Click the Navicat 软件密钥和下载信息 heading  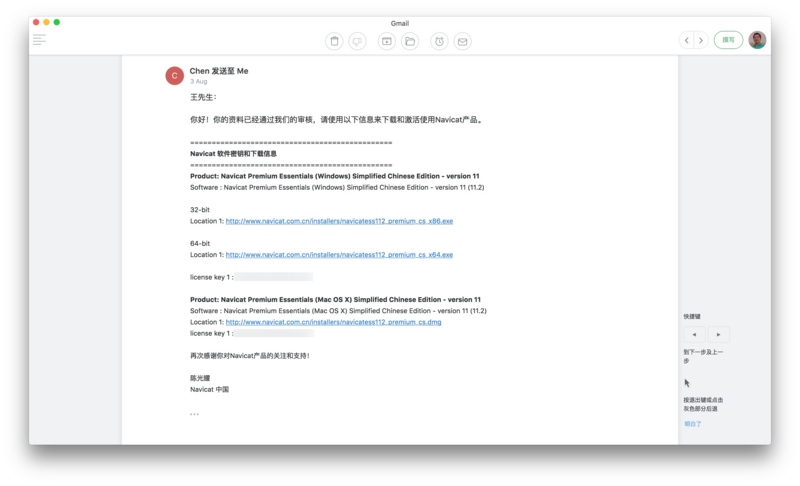(x=233, y=154)
